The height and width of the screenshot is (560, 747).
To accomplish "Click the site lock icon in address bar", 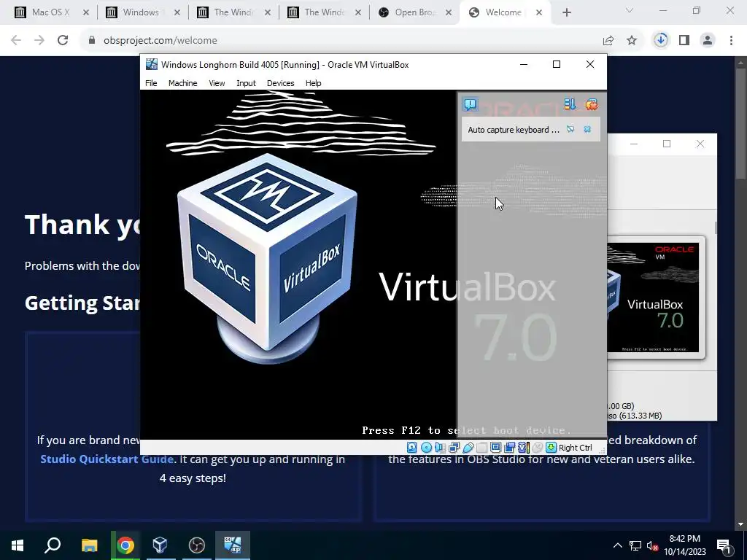I will click(x=92, y=41).
